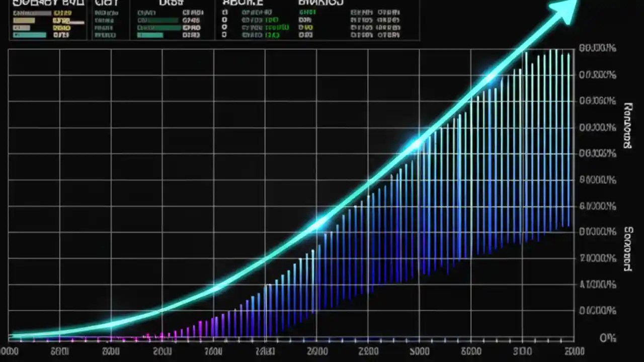This screenshot has height=362, width=644.
Task: Click the rightmost year label on the x-axis
Action: point(575,350)
